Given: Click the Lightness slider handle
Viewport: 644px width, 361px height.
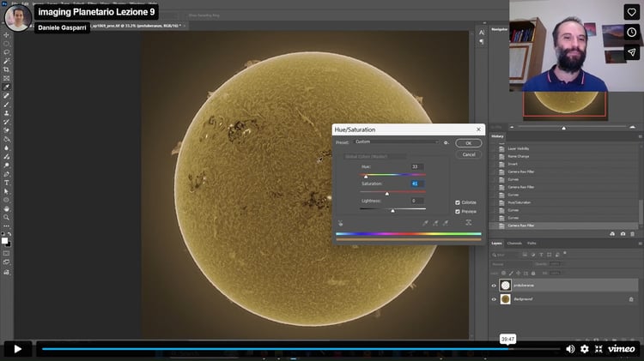Looking at the screenshot, I should click(393, 211).
